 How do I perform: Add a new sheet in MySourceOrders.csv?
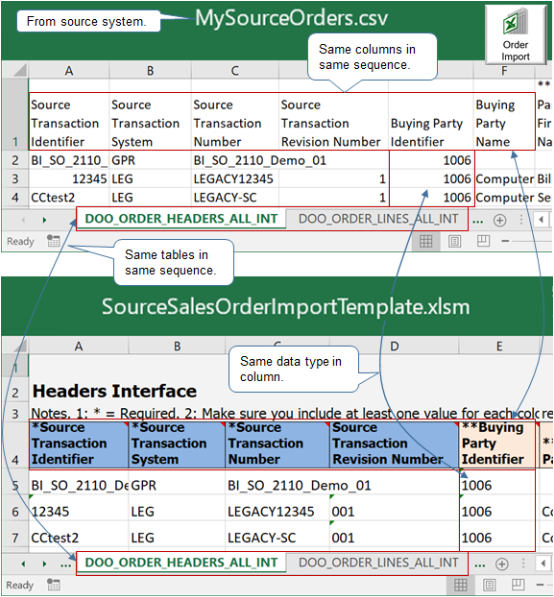[500, 220]
